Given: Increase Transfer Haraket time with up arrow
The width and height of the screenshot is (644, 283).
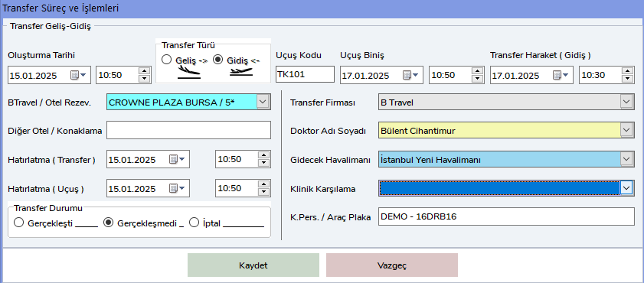Looking at the screenshot, I should coord(627,72).
